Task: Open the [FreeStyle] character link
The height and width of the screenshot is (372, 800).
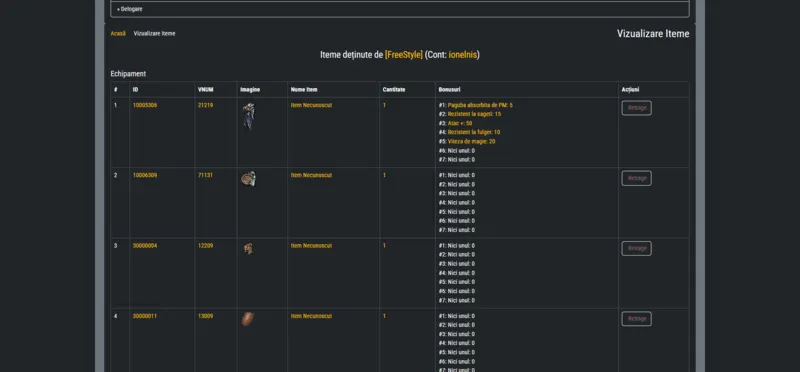Action: tap(404, 55)
